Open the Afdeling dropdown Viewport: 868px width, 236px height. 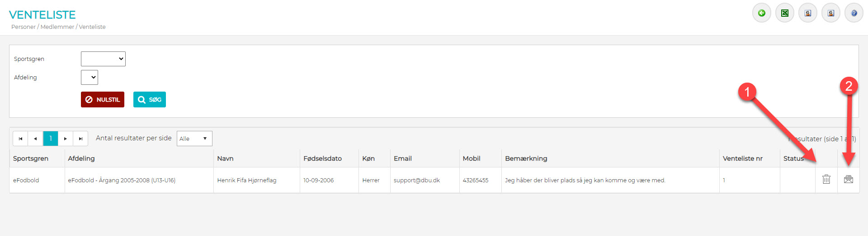[90, 77]
